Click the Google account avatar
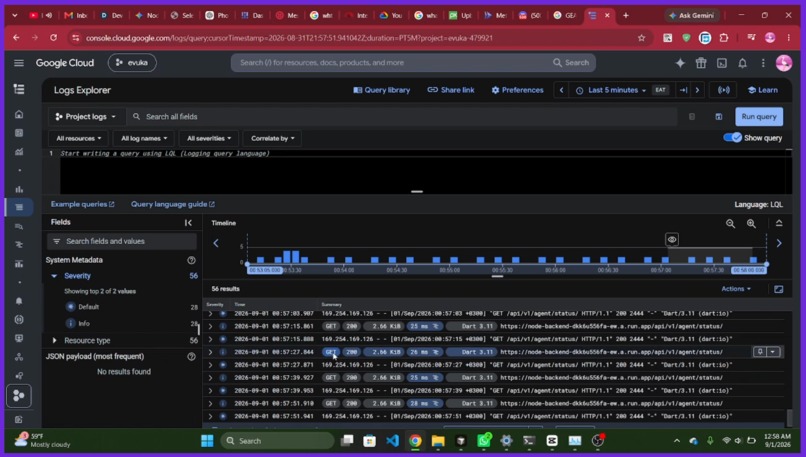This screenshot has width=806, height=457. (783, 63)
